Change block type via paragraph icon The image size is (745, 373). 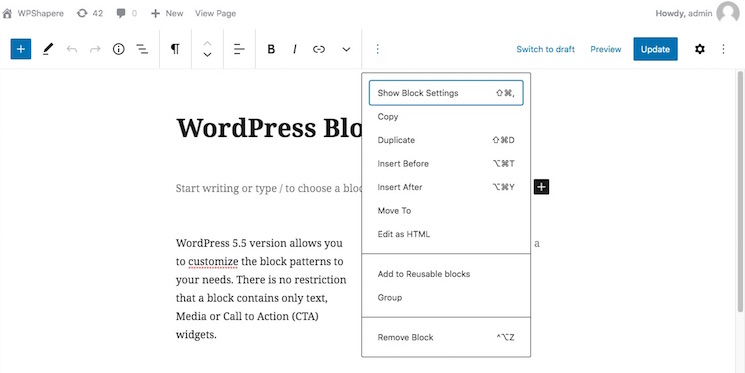pos(175,49)
